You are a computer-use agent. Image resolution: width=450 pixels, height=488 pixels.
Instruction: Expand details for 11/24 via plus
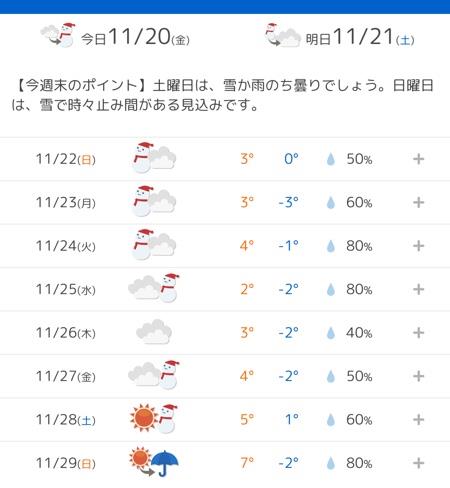coord(418,246)
